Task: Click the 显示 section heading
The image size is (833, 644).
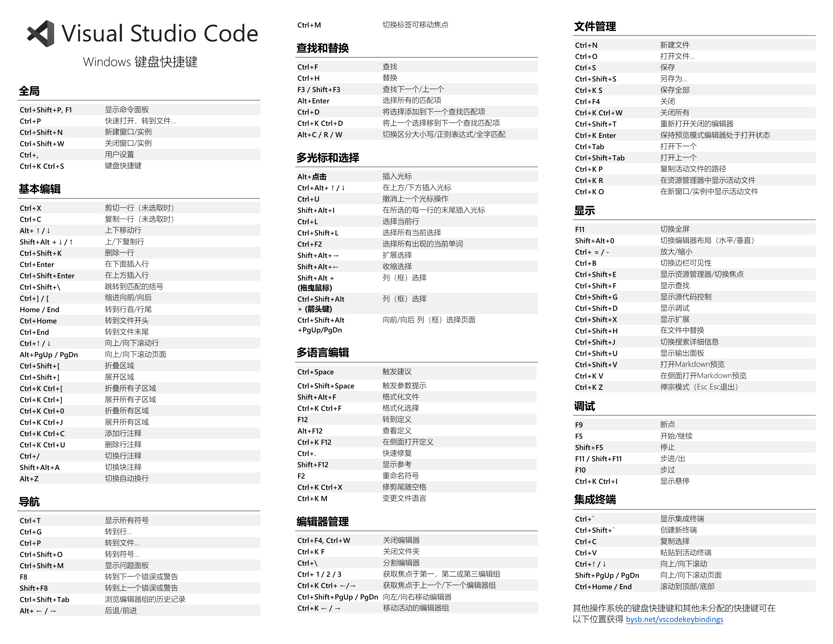Action: coord(584,211)
